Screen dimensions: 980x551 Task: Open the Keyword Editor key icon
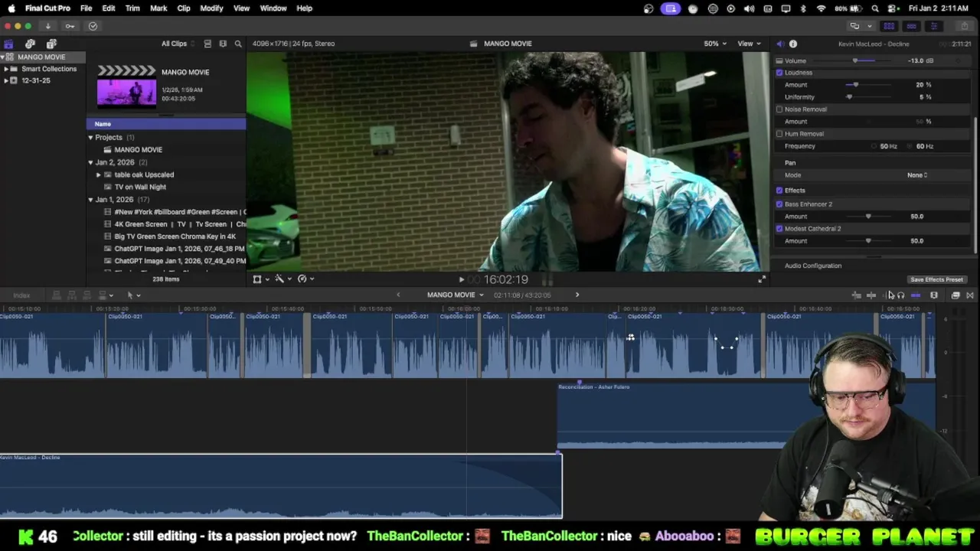pos(70,26)
